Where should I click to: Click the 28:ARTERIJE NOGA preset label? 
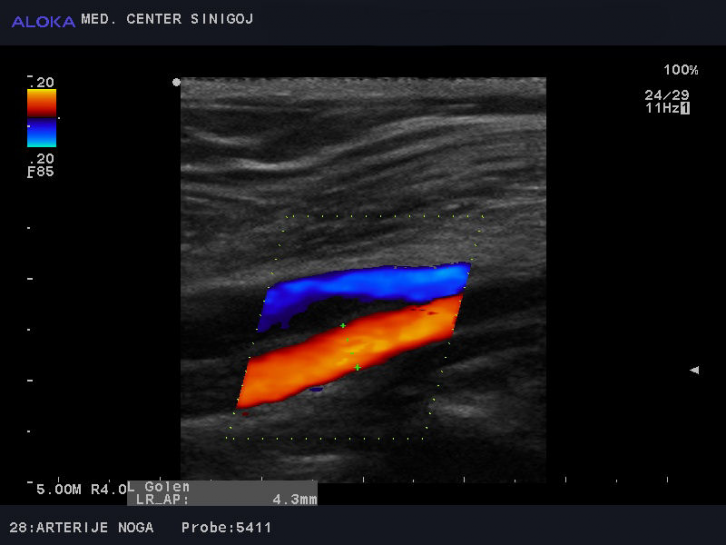click(x=81, y=527)
